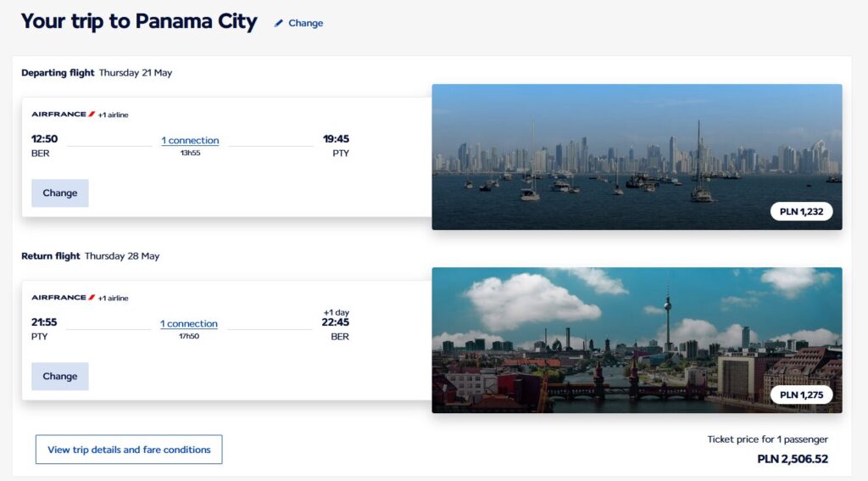This screenshot has height=481, width=868.
Task: Click the 17h50 return flight duration
Action: [x=189, y=337]
